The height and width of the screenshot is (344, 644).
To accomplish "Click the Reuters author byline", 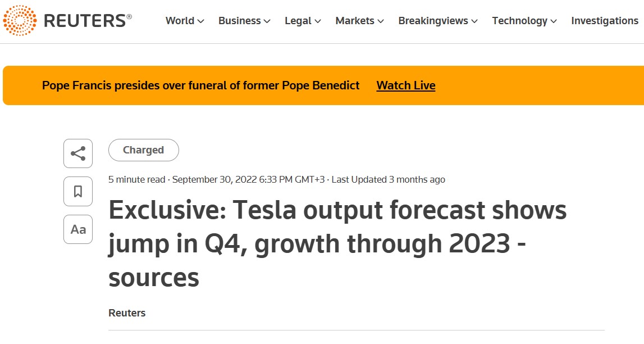I will (127, 313).
